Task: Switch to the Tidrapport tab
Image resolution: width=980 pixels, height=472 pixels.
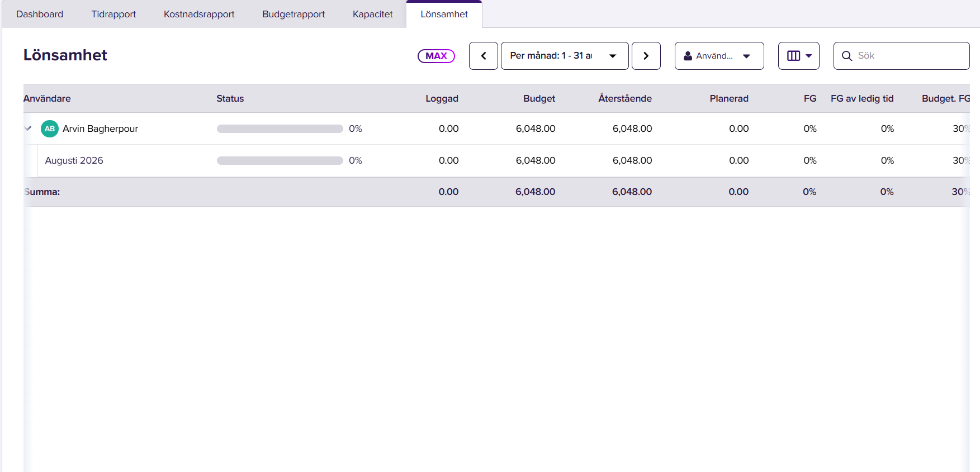Action: point(113,14)
